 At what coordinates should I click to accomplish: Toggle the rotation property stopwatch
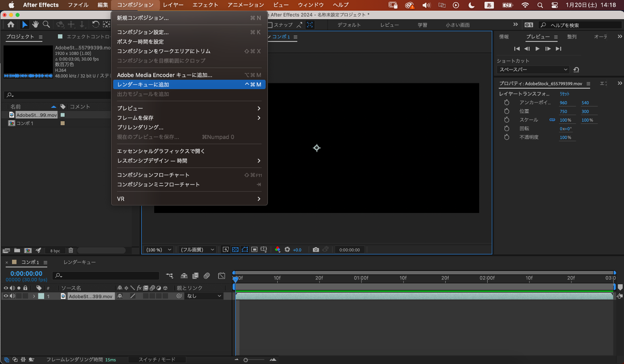click(x=506, y=129)
